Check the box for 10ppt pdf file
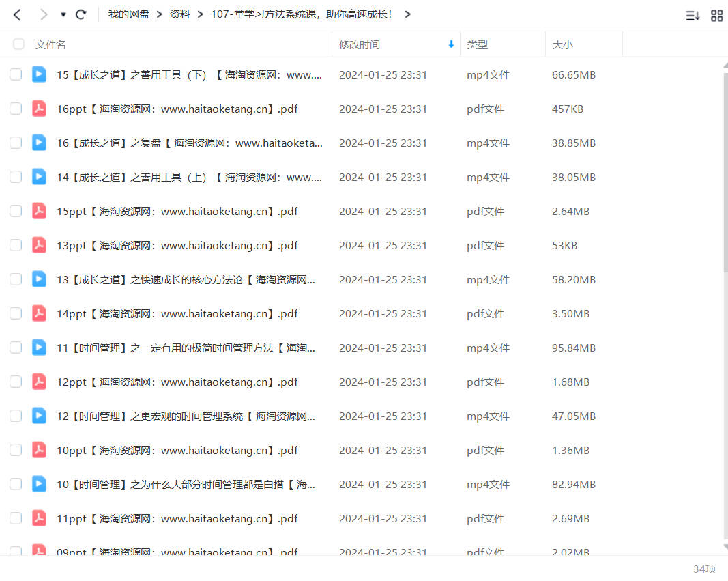This screenshot has width=728, height=581. 16,450
